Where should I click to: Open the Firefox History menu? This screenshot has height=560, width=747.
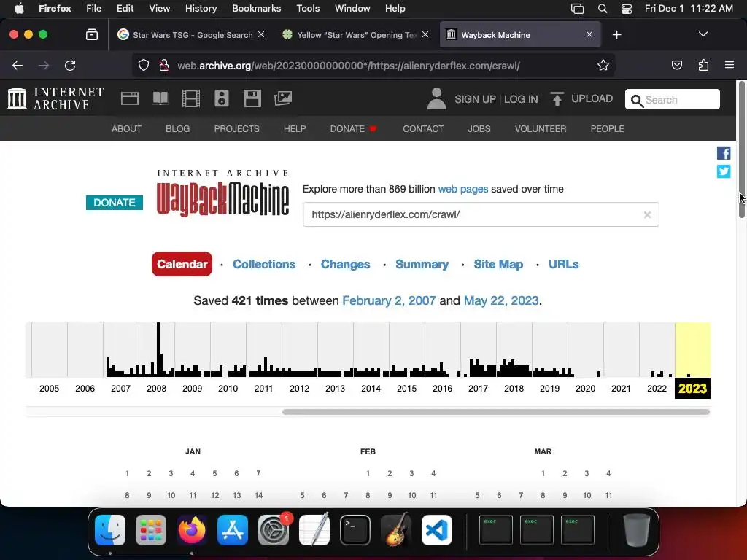point(201,9)
